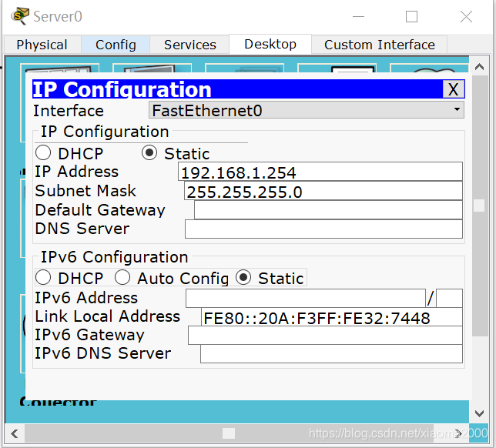Select IPv6 Auto Config radio button

click(x=122, y=278)
